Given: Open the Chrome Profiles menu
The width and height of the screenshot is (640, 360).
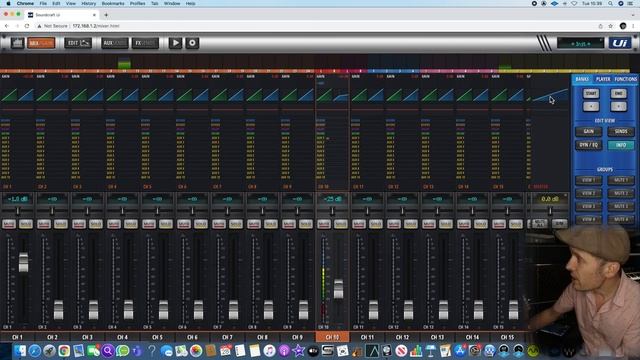Looking at the screenshot, I should [x=138, y=3].
